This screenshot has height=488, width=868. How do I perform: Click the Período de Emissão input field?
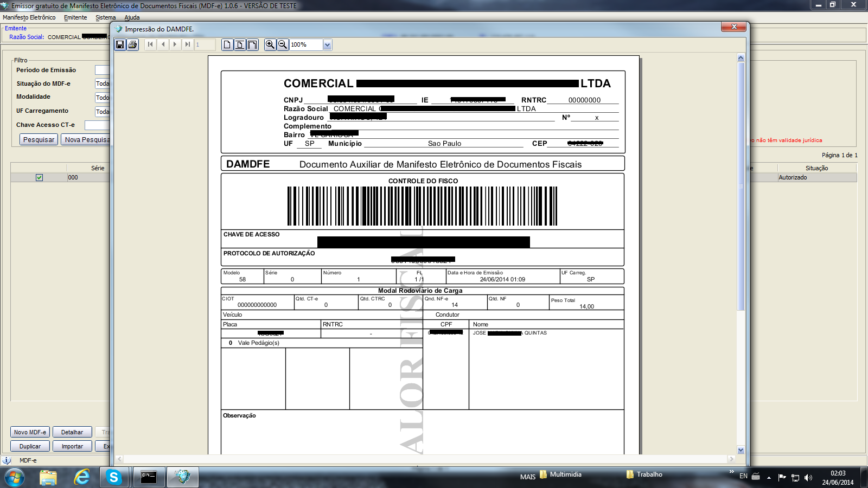[x=103, y=70]
